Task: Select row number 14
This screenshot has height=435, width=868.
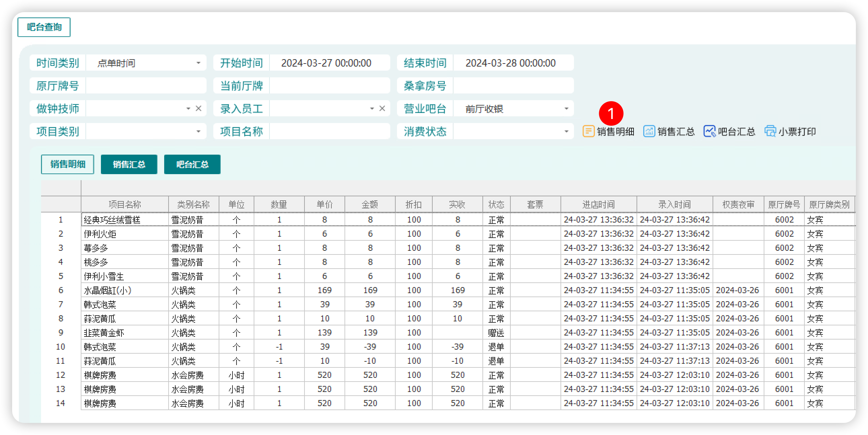Action: pos(61,403)
